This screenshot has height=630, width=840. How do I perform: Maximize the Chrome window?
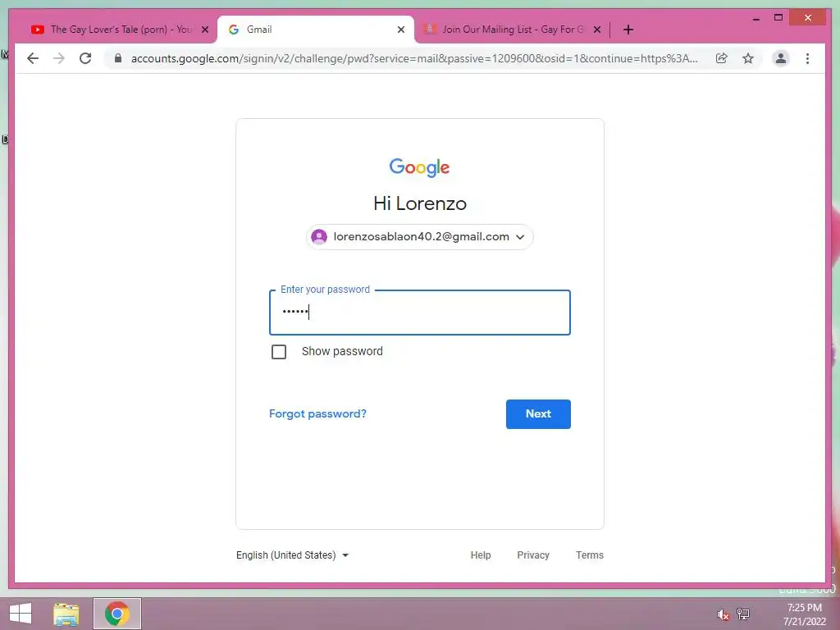[778, 18]
